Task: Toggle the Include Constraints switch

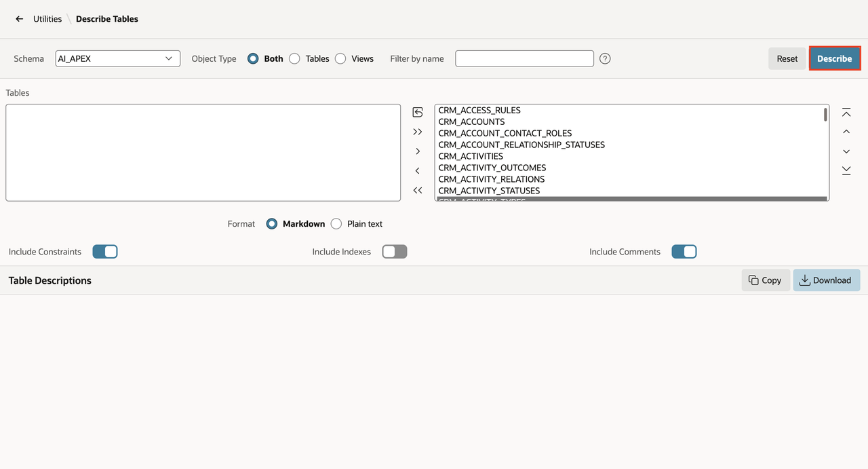Action: 105,252
